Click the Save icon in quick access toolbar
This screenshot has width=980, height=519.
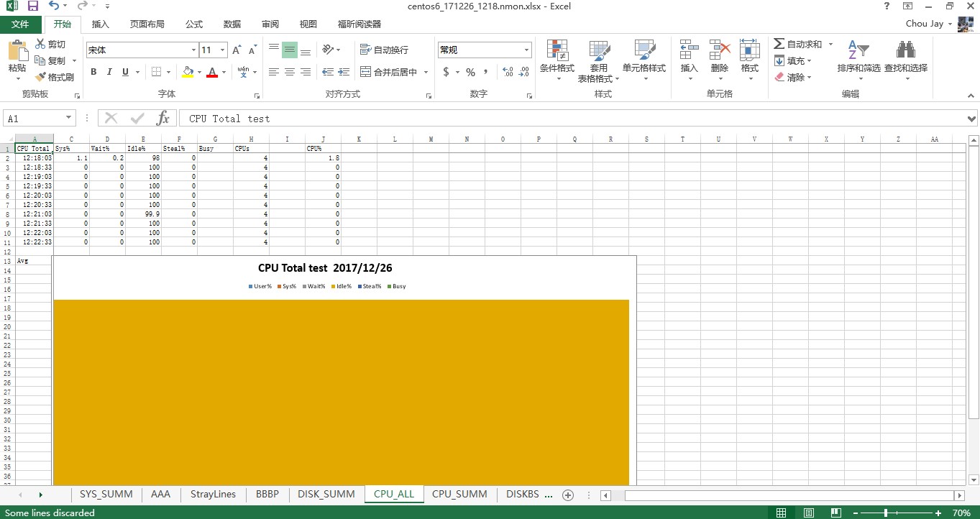(33, 6)
